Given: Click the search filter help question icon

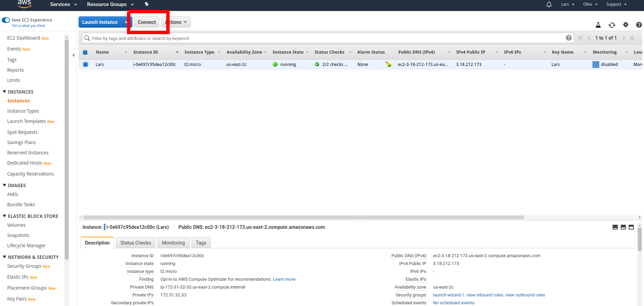Looking at the screenshot, I should [569, 38].
